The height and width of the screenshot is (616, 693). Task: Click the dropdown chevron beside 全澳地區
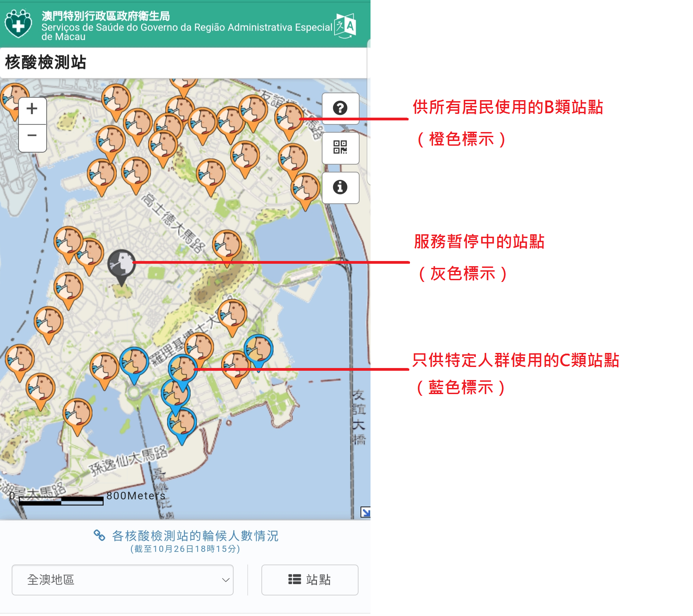[x=225, y=580]
